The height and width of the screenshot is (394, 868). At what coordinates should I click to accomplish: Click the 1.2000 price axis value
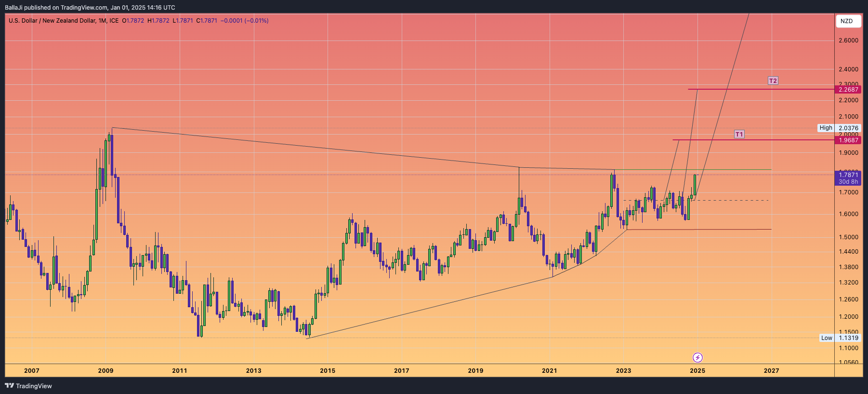pos(848,317)
